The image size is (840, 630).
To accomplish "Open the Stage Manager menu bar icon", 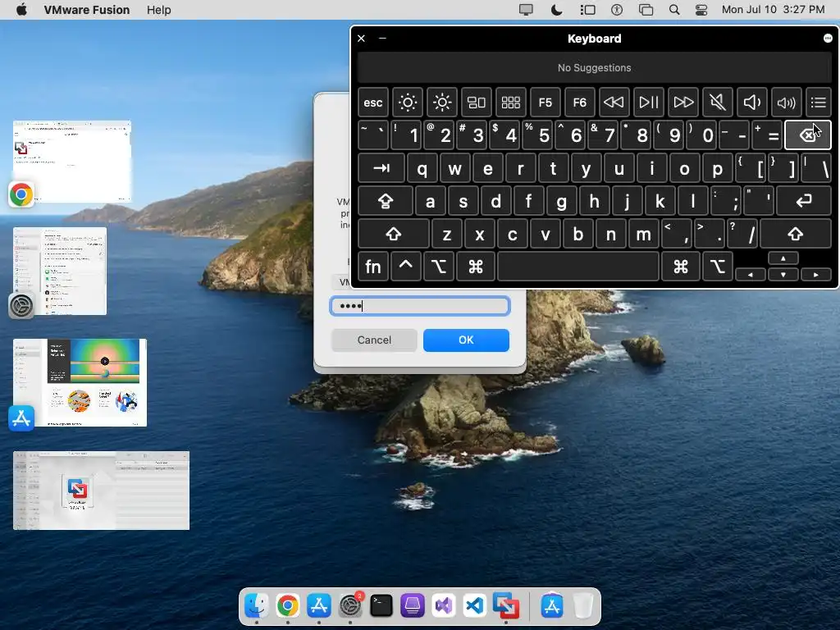I will point(587,10).
